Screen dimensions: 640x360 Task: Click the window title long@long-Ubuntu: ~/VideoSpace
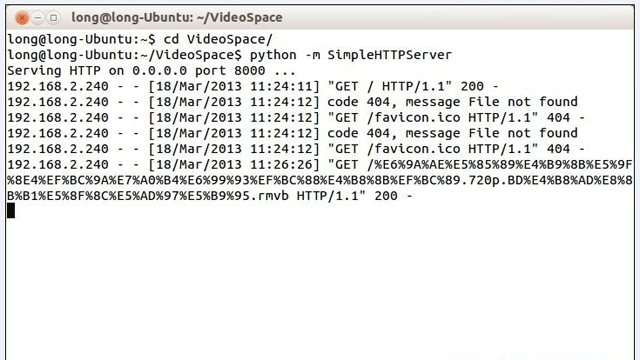coord(177,18)
